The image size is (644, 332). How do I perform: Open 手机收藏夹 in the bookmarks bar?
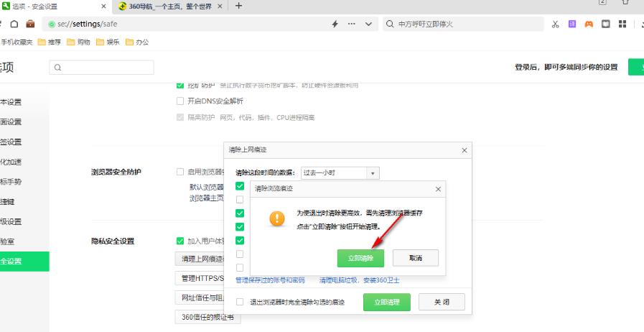coord(17,42)
